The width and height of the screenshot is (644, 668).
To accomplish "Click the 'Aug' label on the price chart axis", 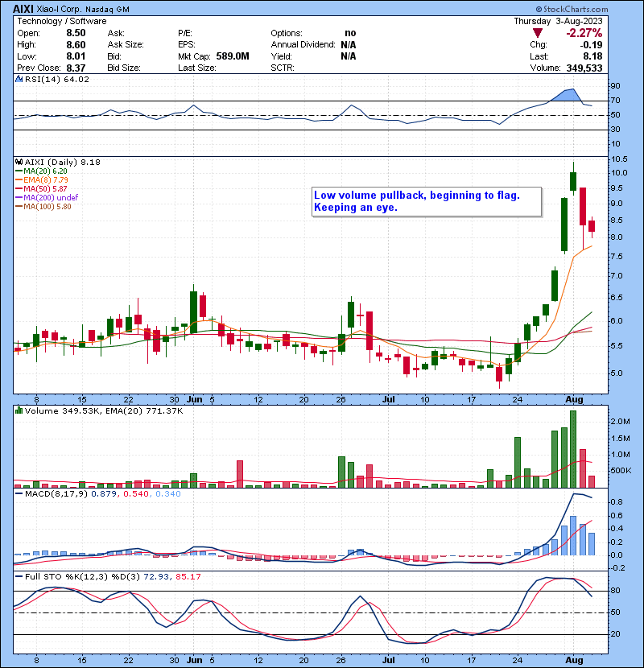I will pos(574,400).
